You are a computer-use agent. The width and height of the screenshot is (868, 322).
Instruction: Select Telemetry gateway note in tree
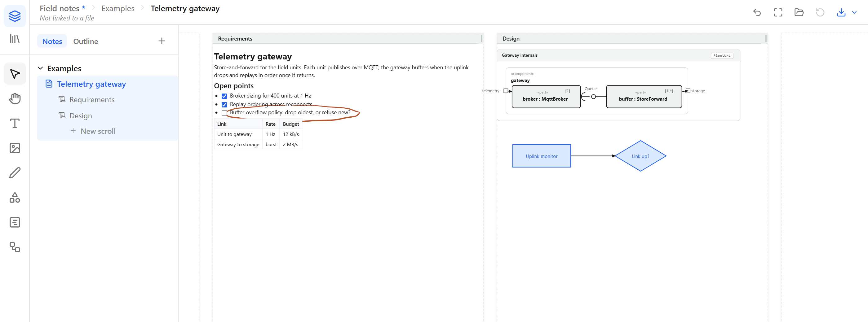coord(91,84)
